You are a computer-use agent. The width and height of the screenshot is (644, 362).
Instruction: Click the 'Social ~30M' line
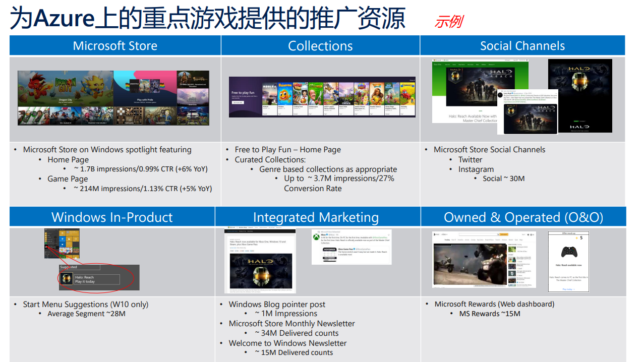[x=504, y=178]
